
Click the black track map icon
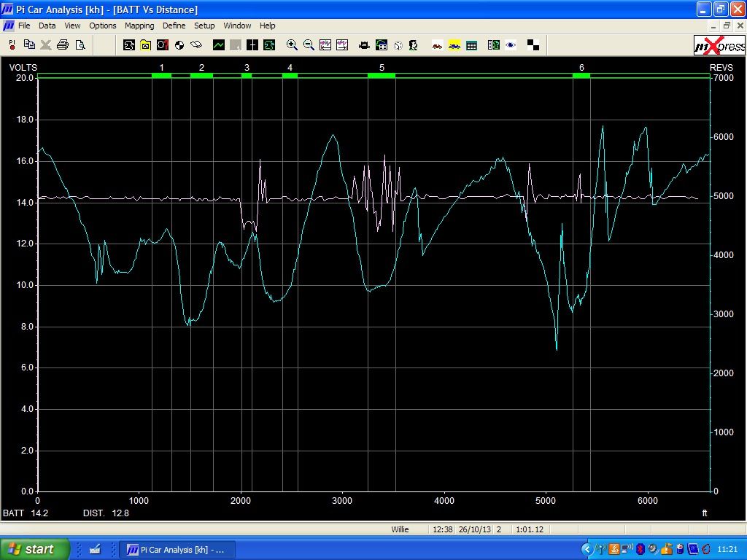tap(128, 44)
